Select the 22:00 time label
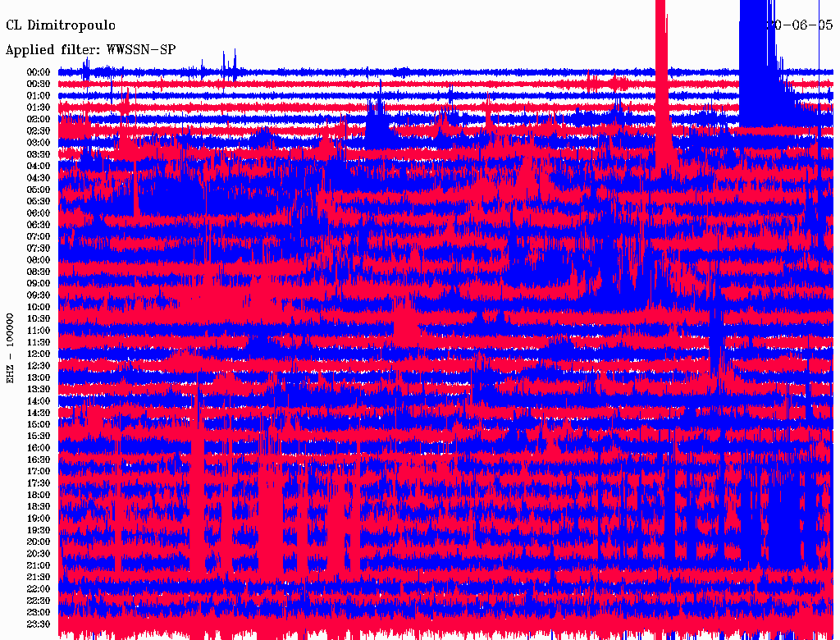This screenshot has width=840, height=640. pos(39,589)
